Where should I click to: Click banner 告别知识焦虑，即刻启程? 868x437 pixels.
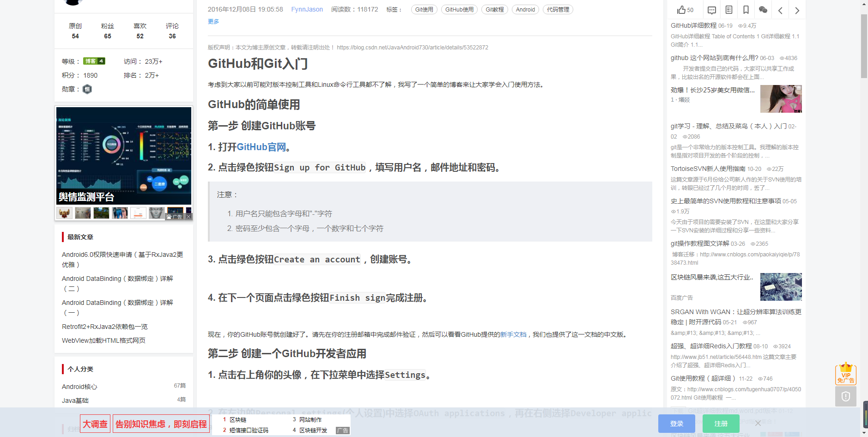(x=161, y=424)
